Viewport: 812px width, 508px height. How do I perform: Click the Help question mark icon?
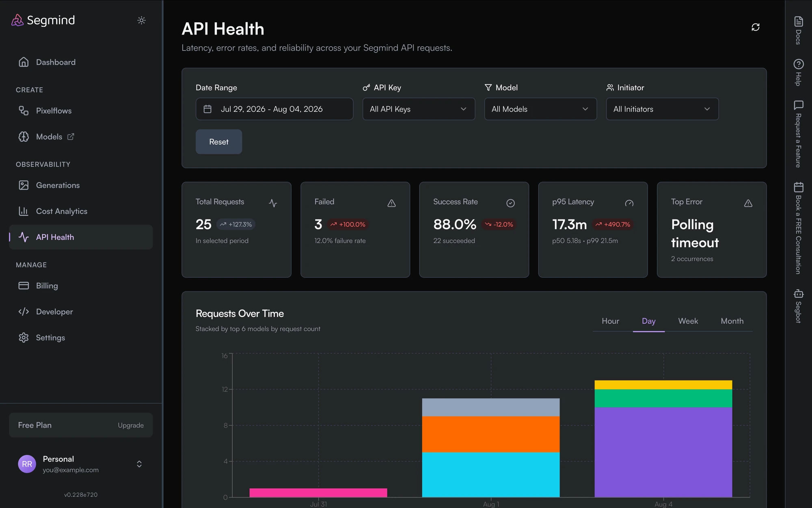point(798,64)
